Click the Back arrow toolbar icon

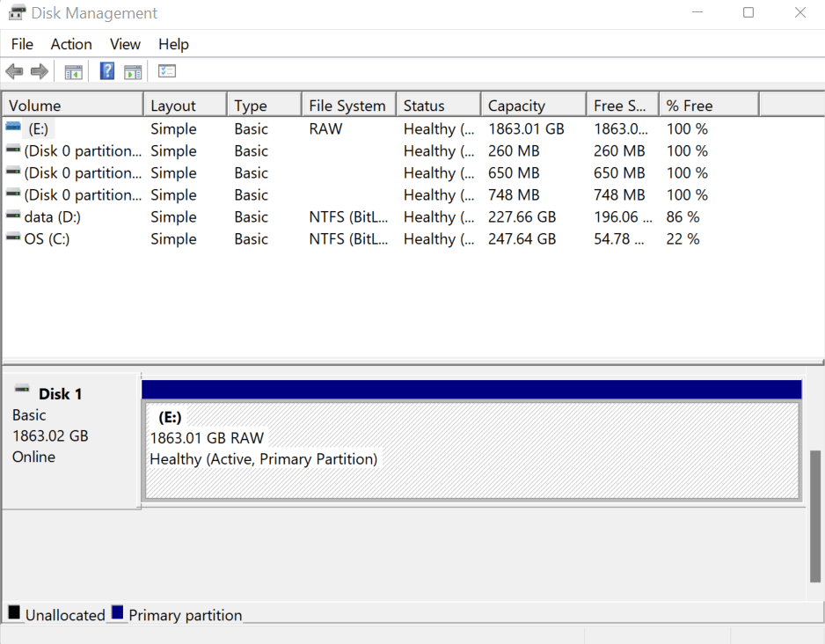pyautogui.click(x=14, y=71)
